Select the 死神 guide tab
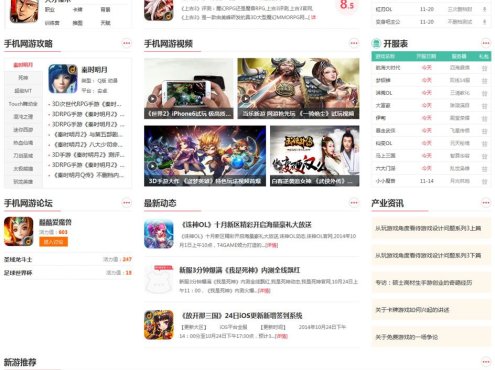 click(23, 78)
